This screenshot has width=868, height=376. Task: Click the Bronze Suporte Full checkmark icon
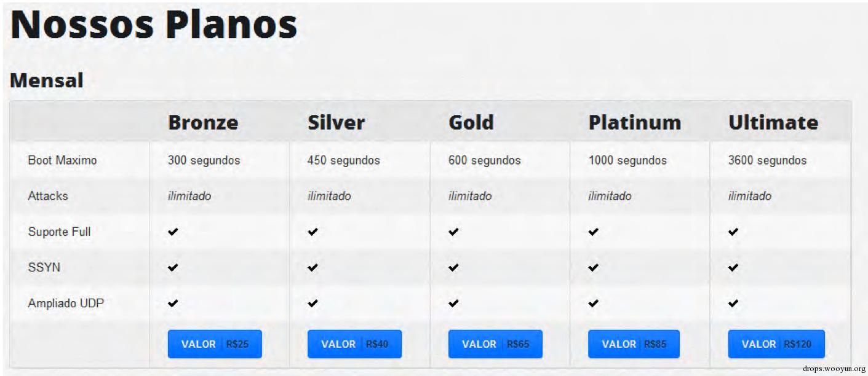173,232
